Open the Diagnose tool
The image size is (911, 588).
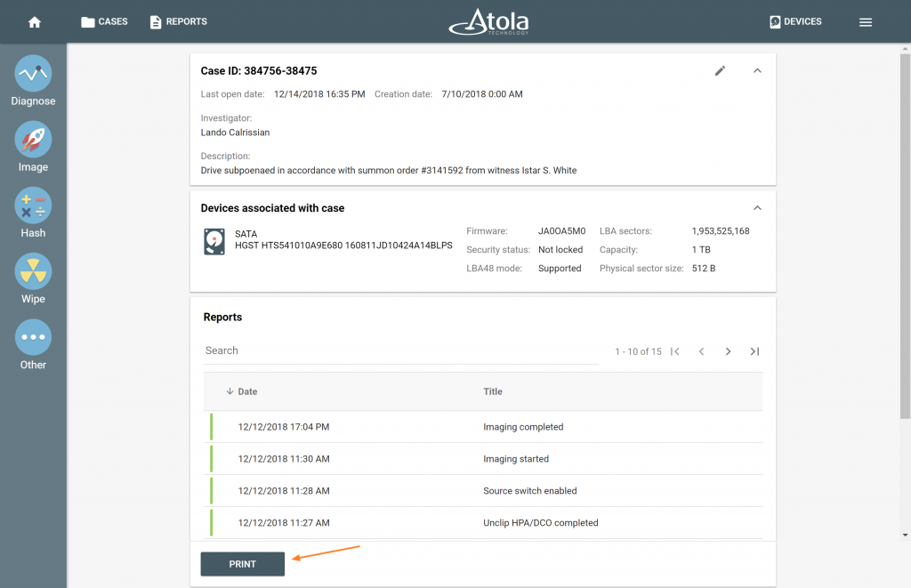coord(33,74)
